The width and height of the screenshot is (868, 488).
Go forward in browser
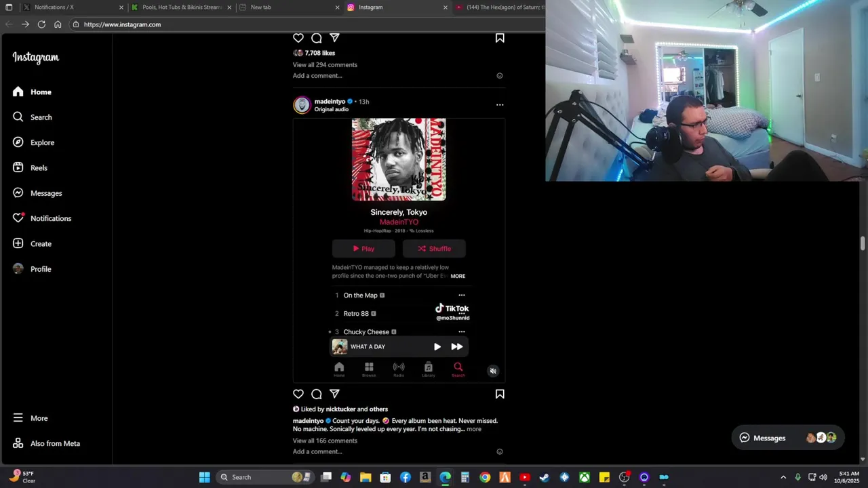pyautogui.click(x=25, y=24)
